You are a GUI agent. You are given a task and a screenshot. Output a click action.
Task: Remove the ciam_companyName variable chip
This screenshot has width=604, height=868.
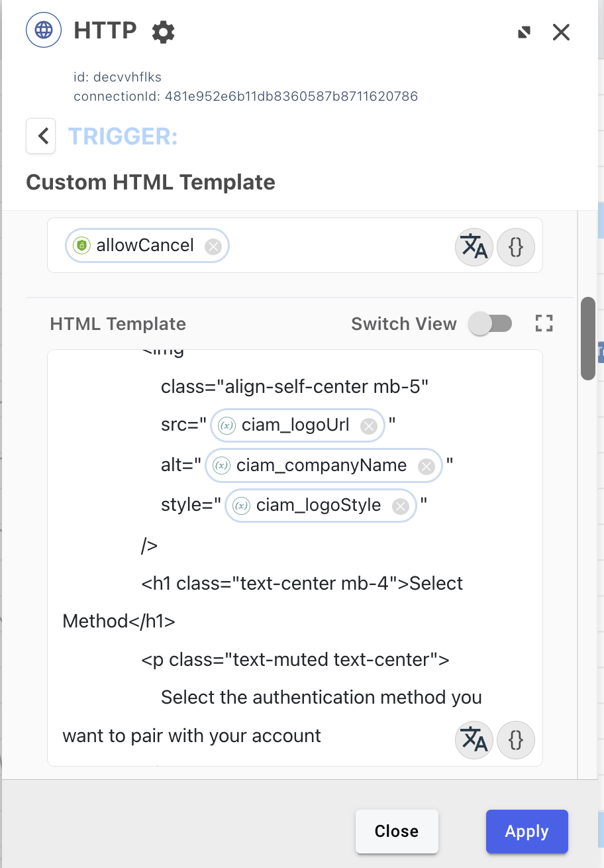click(427, 466)
